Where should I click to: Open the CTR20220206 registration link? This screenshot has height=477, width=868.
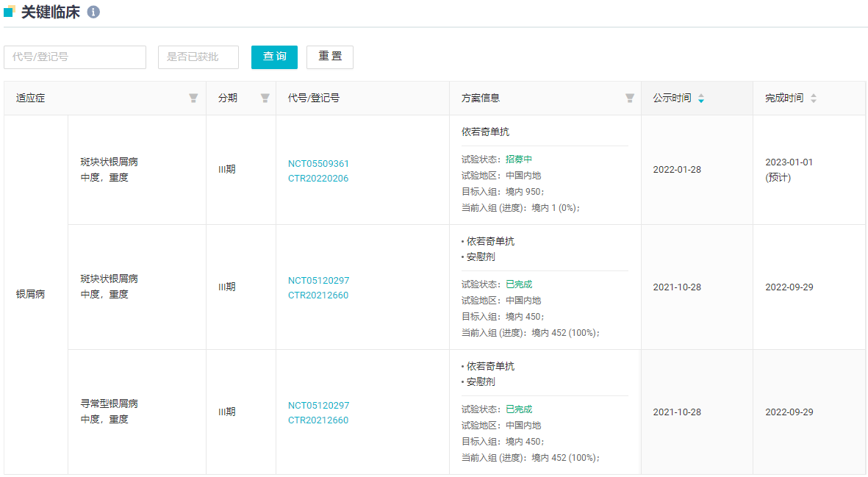pyautogui.click(x=318, y=178)
